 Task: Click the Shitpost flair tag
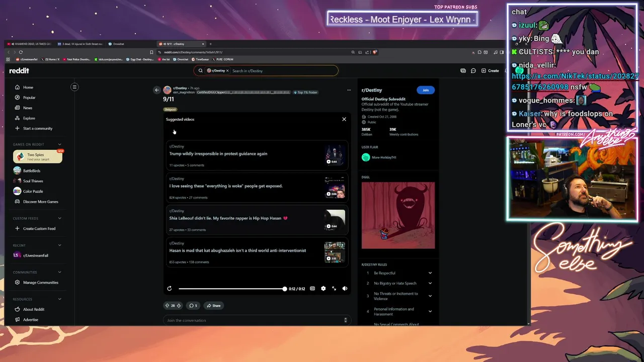(x=170, y=109)
